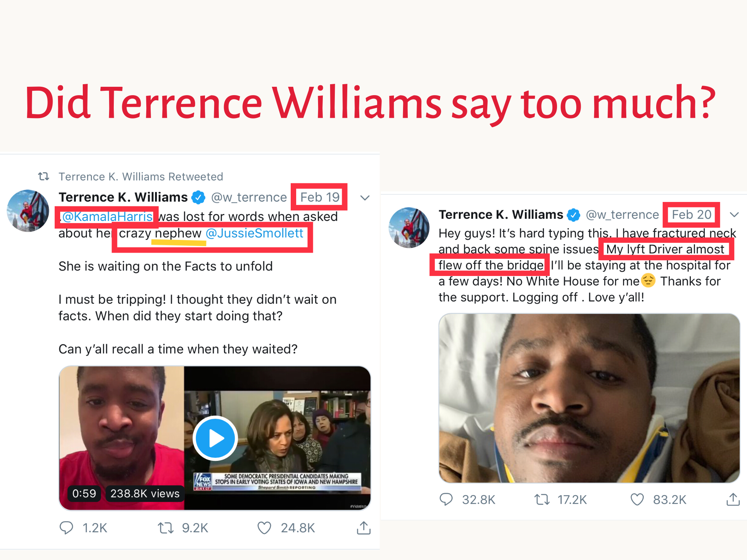Click right tweet's profile avatar
Screen dimensions: 747x560
point(409,228)
